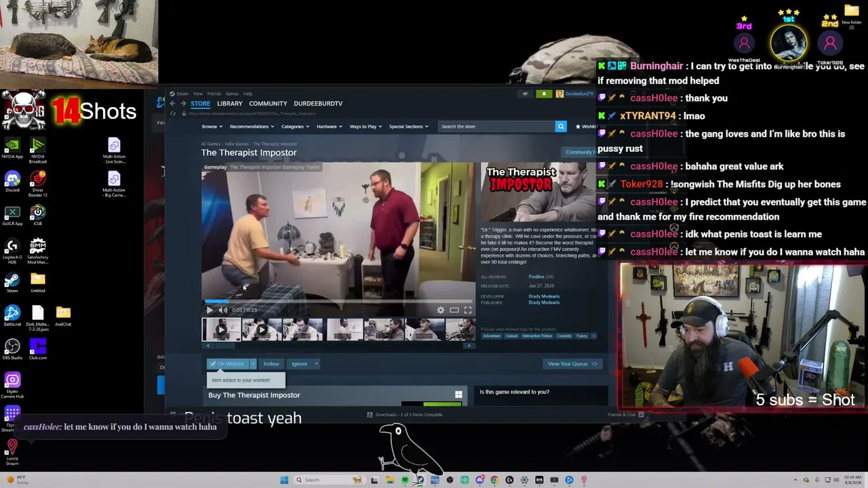This screenshot has width=868, height=488.
Task: Select Multi Action Live Scene desktop file
Action: click(114, 150)
